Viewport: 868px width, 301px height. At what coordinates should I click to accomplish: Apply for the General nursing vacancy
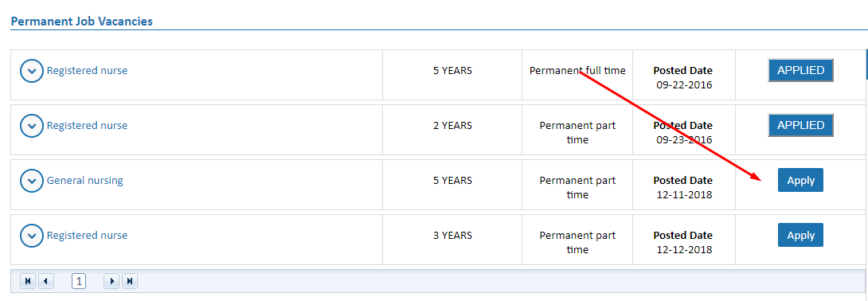[x=800, y=181]
